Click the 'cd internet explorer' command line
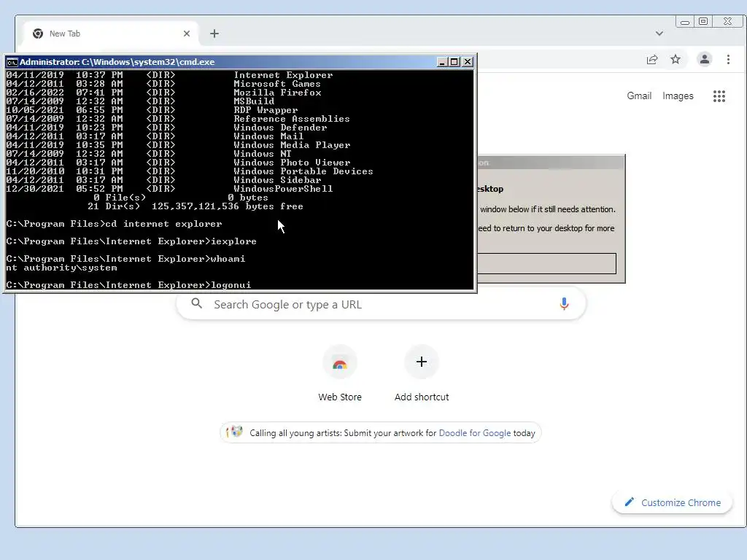Viewport: 747px width, 560px height. point(114,224)
